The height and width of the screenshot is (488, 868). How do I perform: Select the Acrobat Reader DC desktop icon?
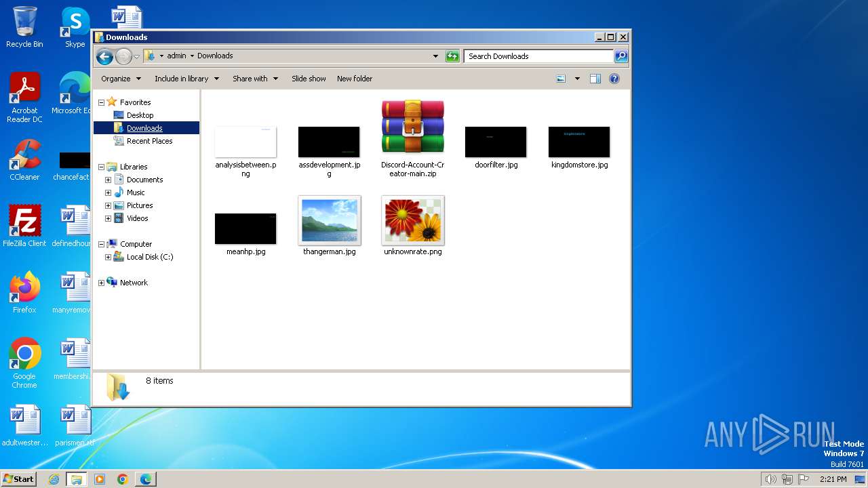point(24,98)
